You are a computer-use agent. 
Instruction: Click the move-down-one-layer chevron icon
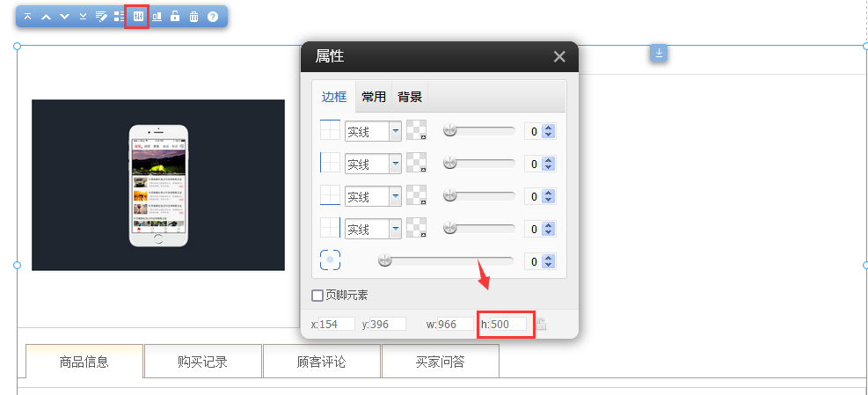[x=64, y=17]
